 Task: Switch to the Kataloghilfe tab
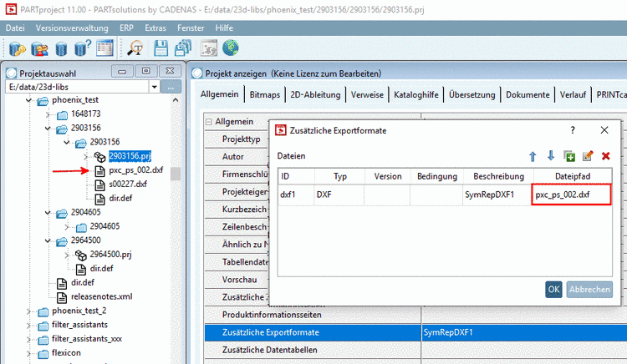pyautogui.click(x=416, y=95)
